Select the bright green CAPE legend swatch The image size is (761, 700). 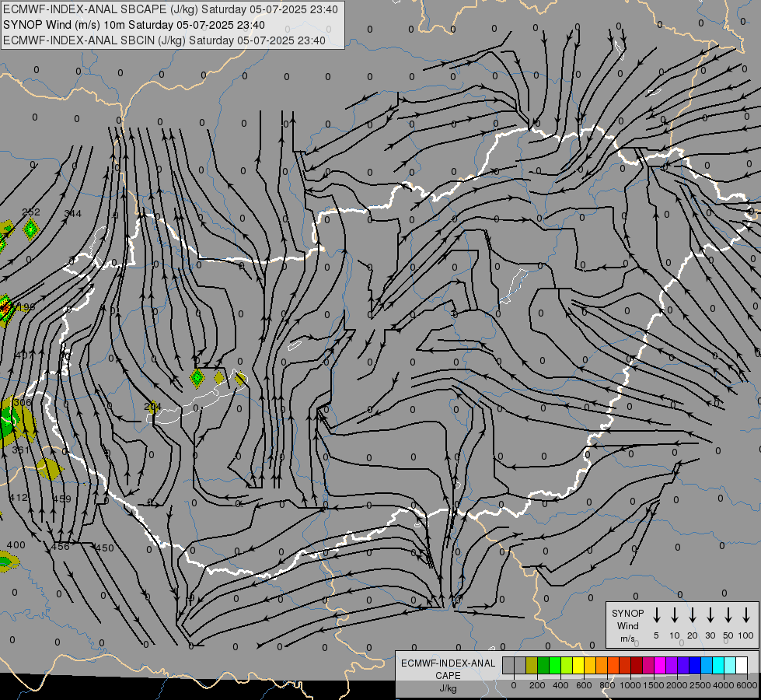[555, 665]
